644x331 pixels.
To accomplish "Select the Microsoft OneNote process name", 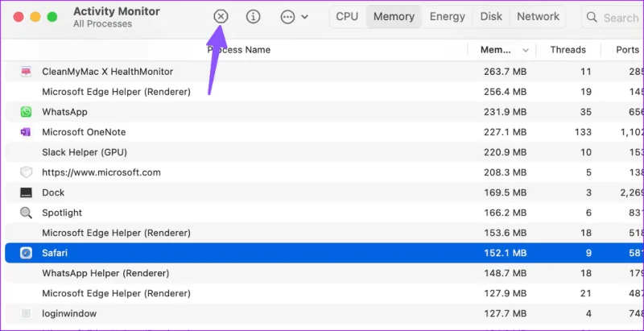I will (84, 132).
